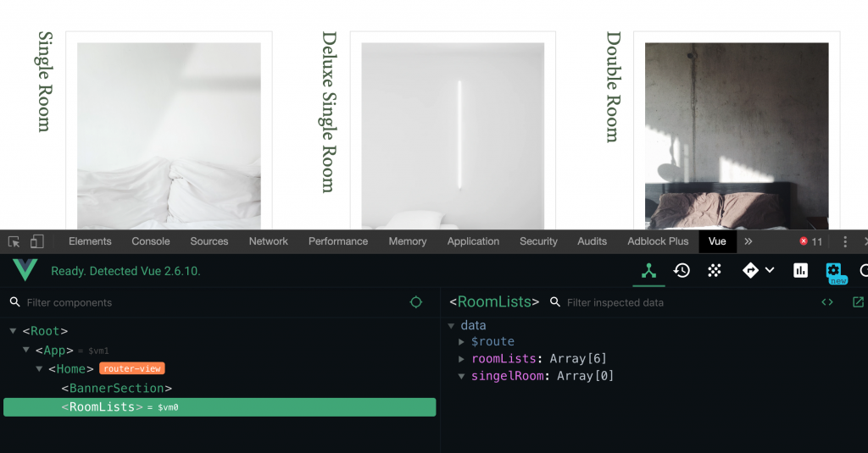Click the router-view badge

coord(132,368)
